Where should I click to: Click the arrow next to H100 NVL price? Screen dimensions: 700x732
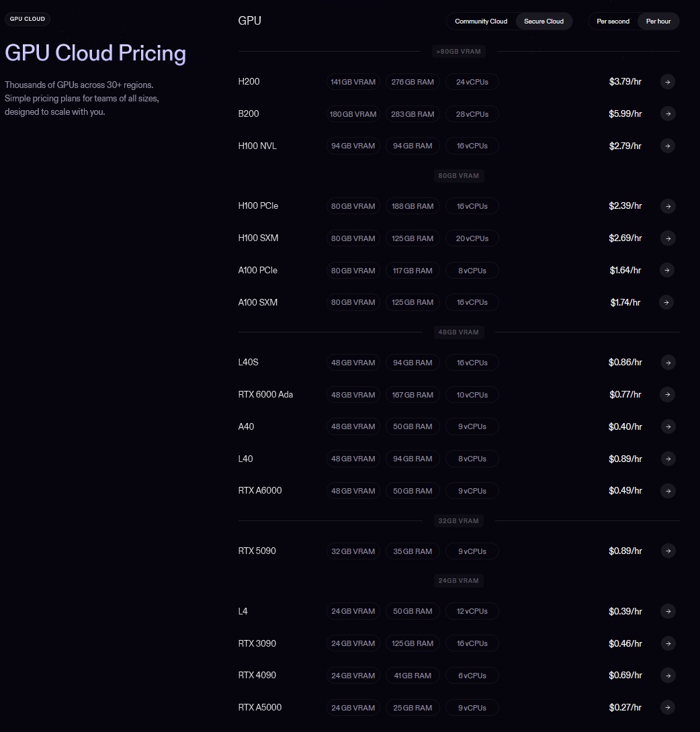[x=668, y=146]
